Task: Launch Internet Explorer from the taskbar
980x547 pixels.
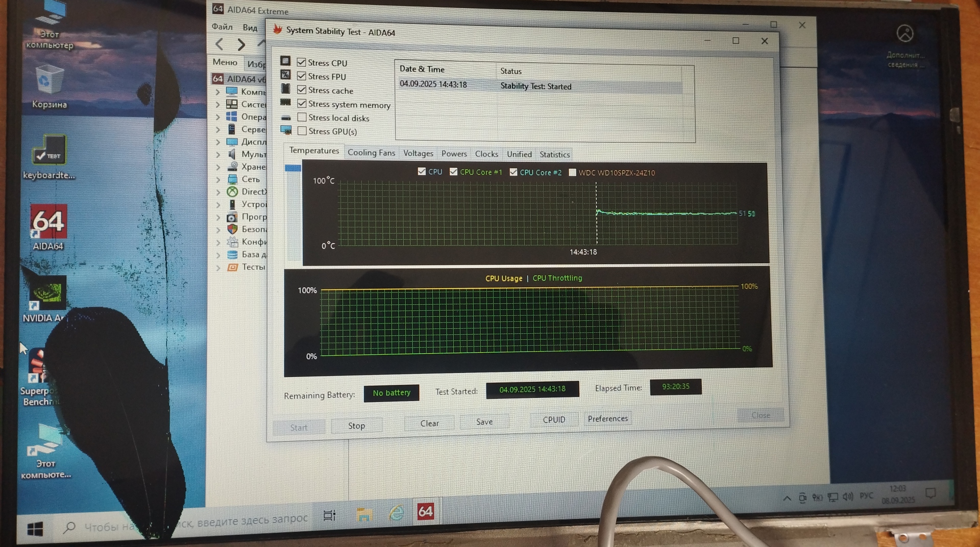Action: [x=396, y=512]
